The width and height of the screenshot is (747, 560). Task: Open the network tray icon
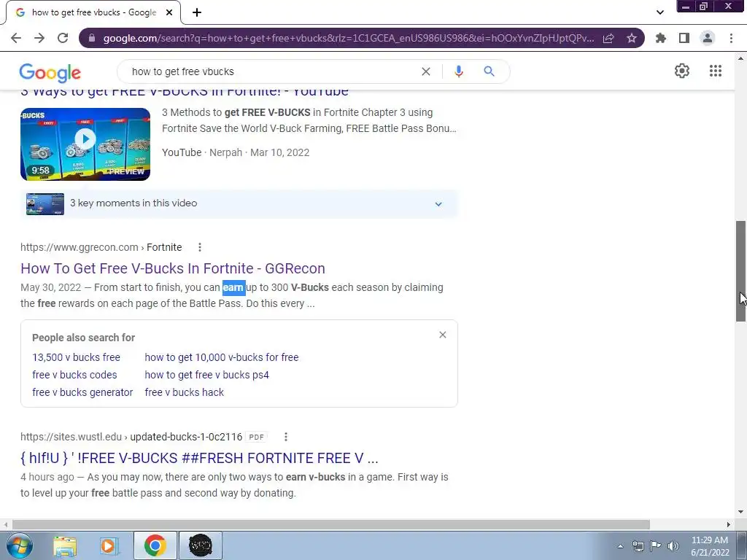point(638,546)
